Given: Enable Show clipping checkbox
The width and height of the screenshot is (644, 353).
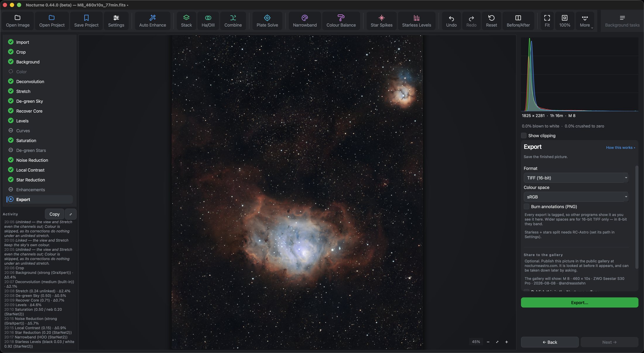Looking at the screenshot, I should tap(524, 136).
